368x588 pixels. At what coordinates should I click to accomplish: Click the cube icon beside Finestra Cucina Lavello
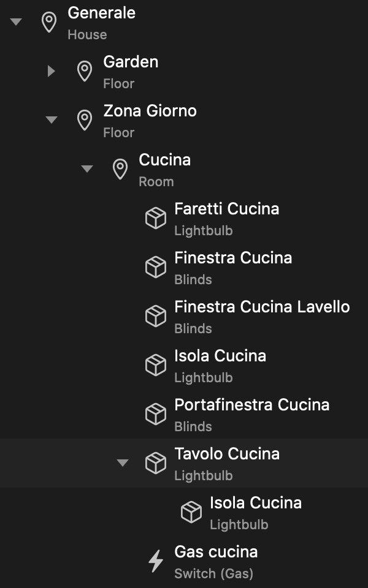pos(156,316)
